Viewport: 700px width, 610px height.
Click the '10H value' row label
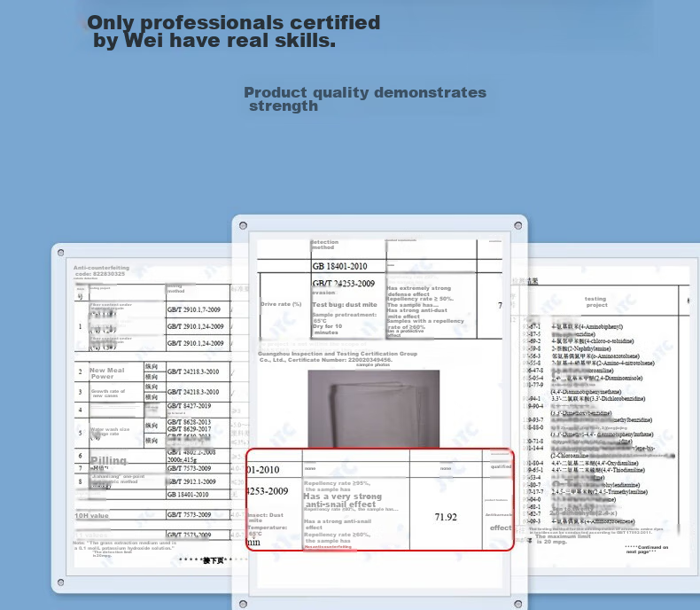tap(91, 516)
